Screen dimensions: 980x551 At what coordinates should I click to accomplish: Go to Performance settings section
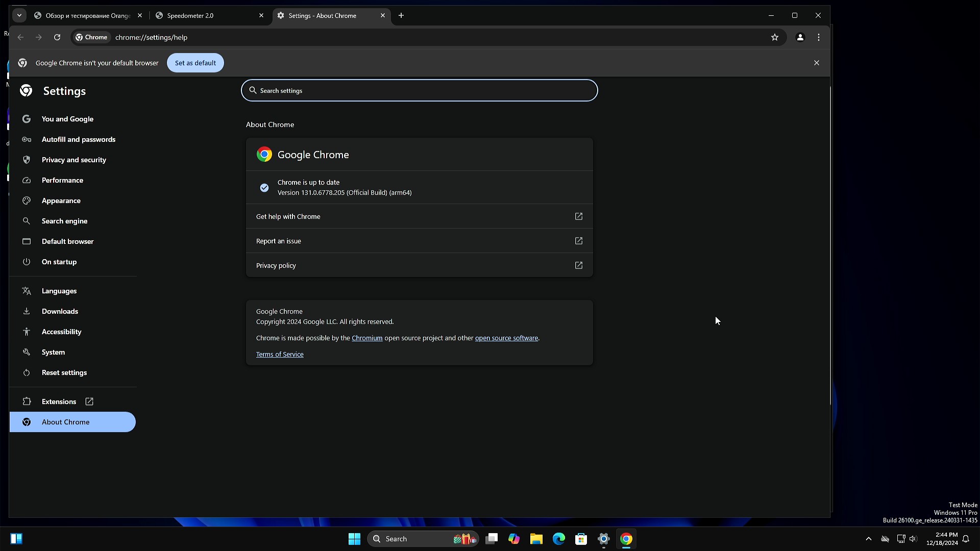(62, 180)
